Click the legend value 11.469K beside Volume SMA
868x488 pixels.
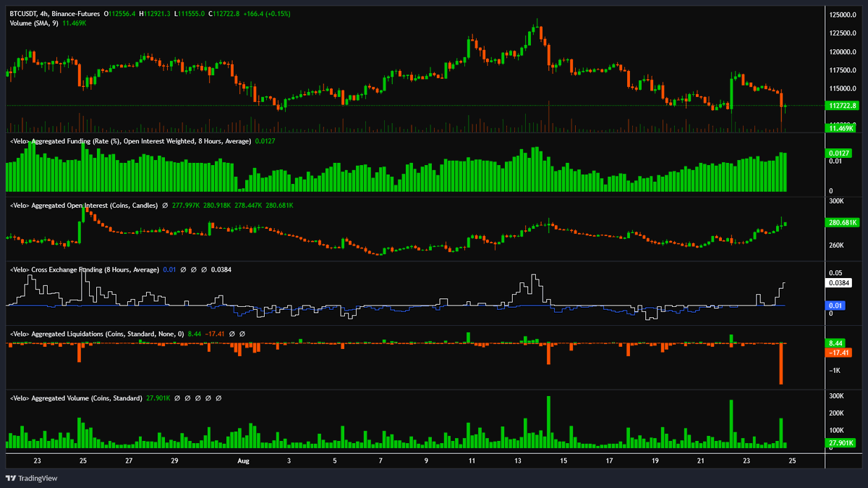75,23
